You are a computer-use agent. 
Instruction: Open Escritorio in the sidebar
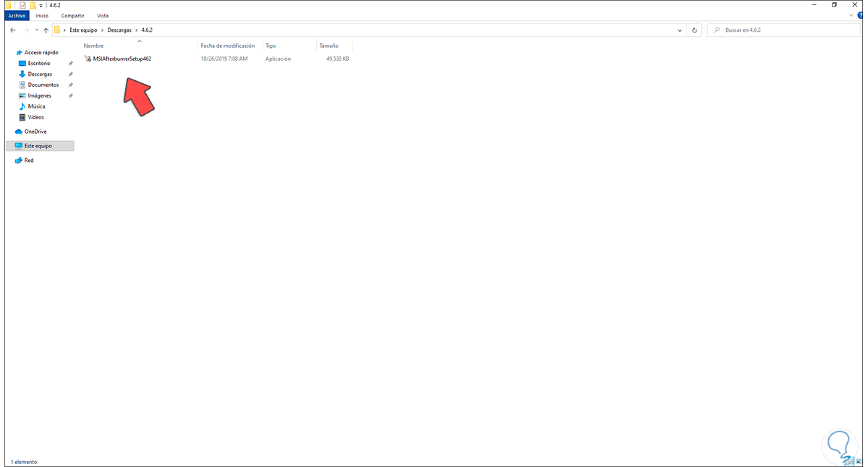click(x=39, y=64)
